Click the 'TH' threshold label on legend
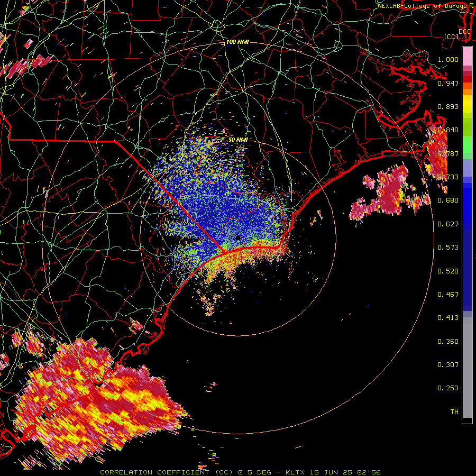 coord(454,411)
